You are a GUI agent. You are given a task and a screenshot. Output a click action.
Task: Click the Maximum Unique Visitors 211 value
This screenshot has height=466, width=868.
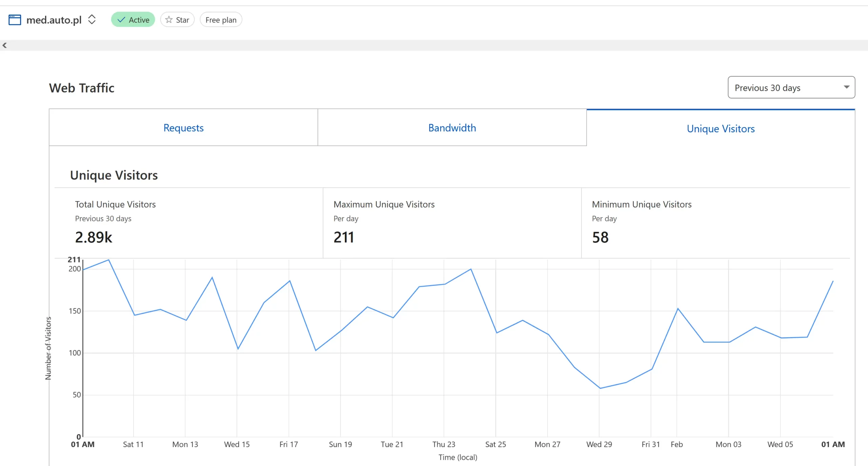pos(344,237)
